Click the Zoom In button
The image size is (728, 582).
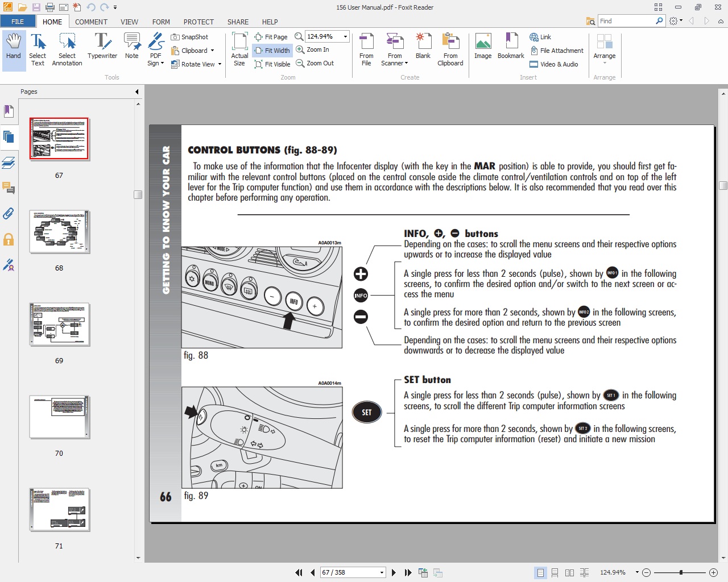(313, 49)
